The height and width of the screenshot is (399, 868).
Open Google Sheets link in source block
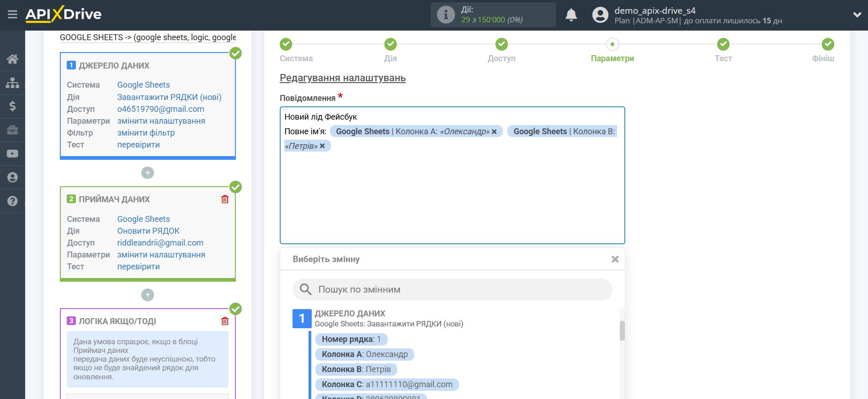pyautogui.click(x=144, y=85)
